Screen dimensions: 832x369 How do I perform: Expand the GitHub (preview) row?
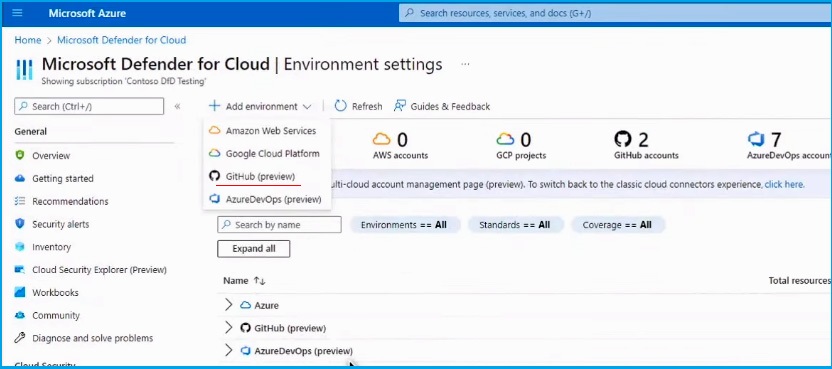229,328
